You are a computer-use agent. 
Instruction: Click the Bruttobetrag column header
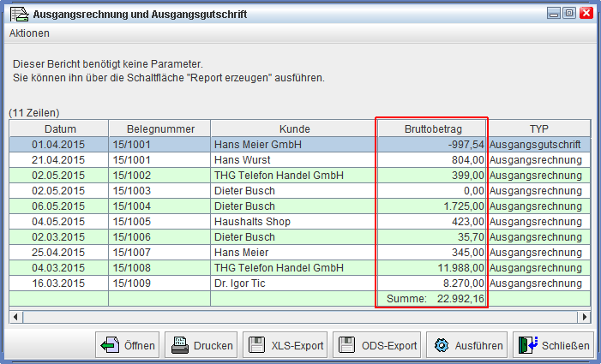coord(432,128)
